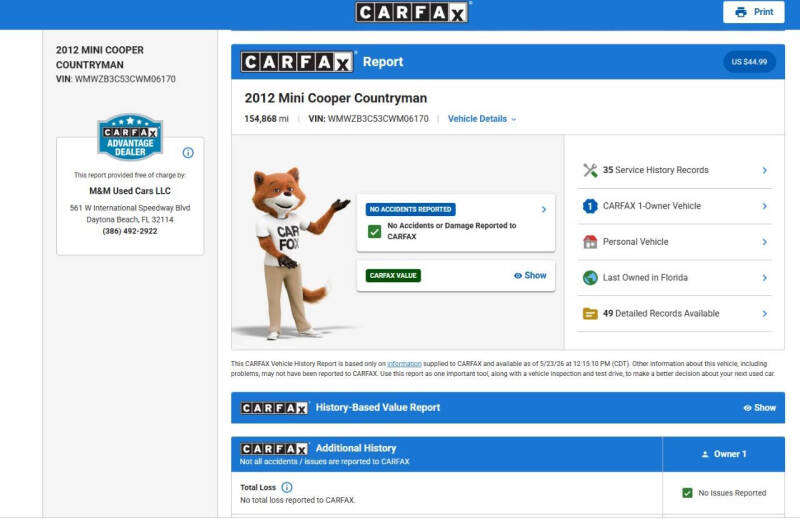The width and height of the screenshot is (800, 519).
Task: Click the folder icon for Detailed Records
Action: pyautogui.click(x=590, y=313)
